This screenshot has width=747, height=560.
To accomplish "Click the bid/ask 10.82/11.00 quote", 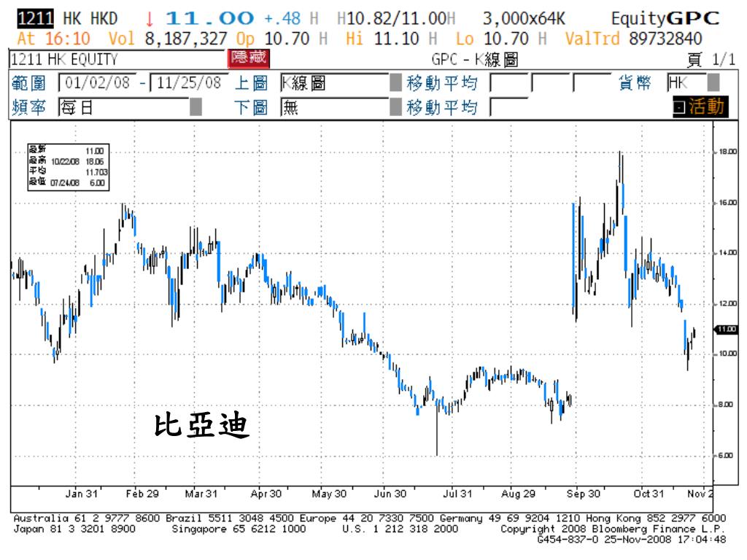I will (395, 18).
